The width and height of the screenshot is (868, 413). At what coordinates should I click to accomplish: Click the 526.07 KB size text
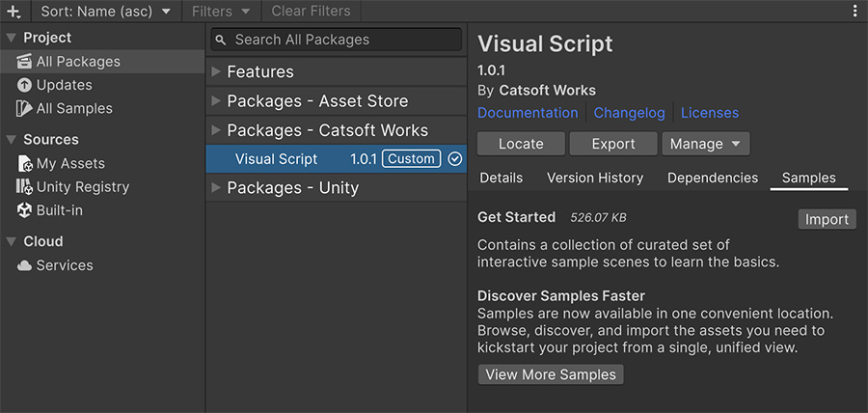pyautogui.click(x=598, y=217)
